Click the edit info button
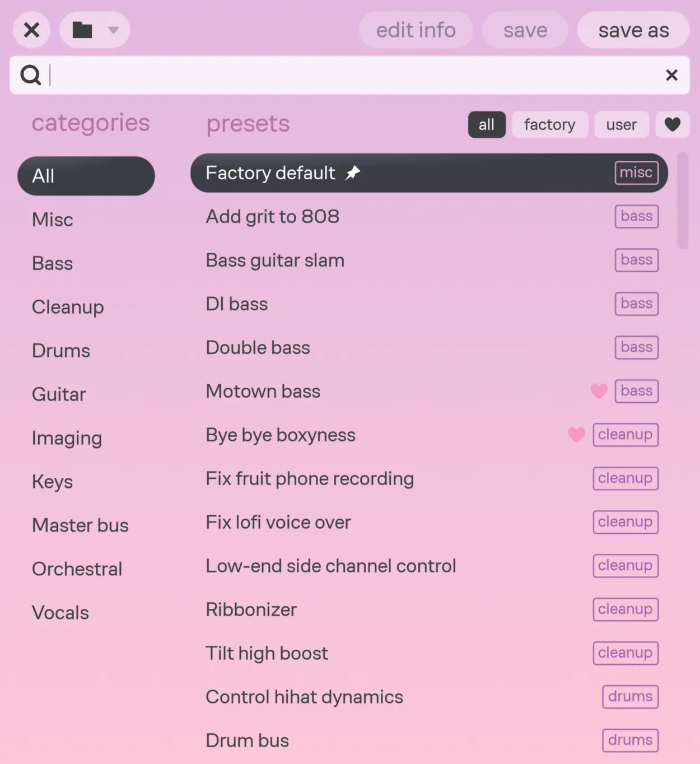This screenshot has height=764, width=700. coord(416,30)
